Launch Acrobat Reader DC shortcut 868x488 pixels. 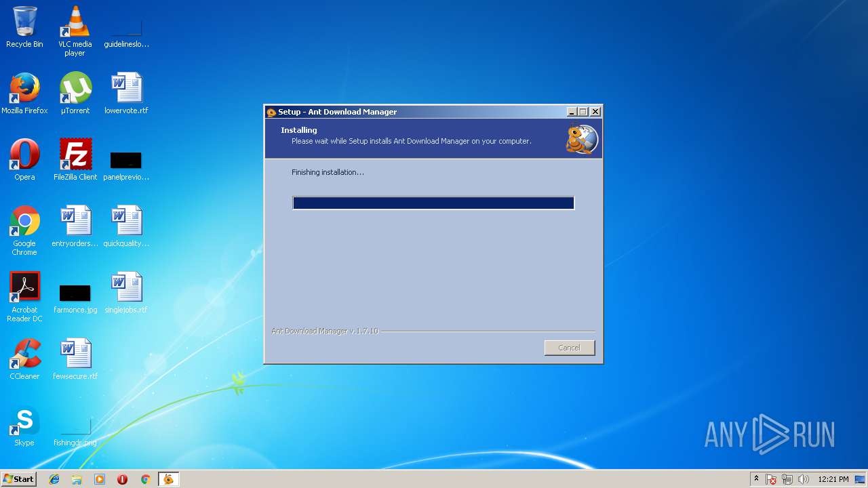(24, 297)
